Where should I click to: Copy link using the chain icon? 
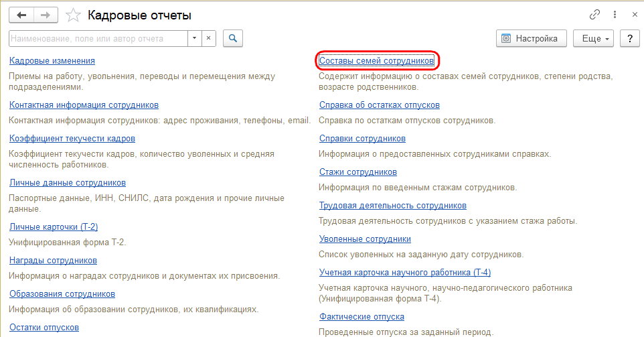point(594,15)
